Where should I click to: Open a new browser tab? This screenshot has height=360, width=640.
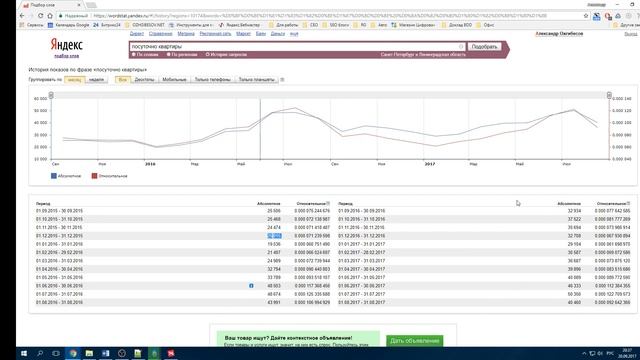pos(91,5)
